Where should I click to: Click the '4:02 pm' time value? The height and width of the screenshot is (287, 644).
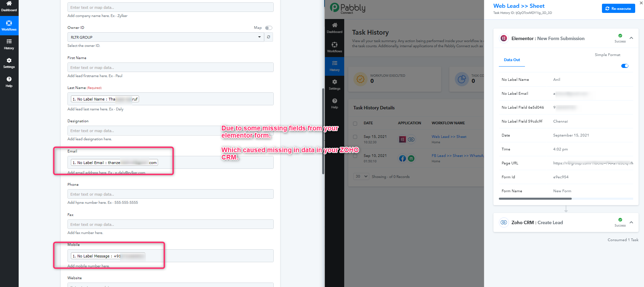tap(561, 149)
